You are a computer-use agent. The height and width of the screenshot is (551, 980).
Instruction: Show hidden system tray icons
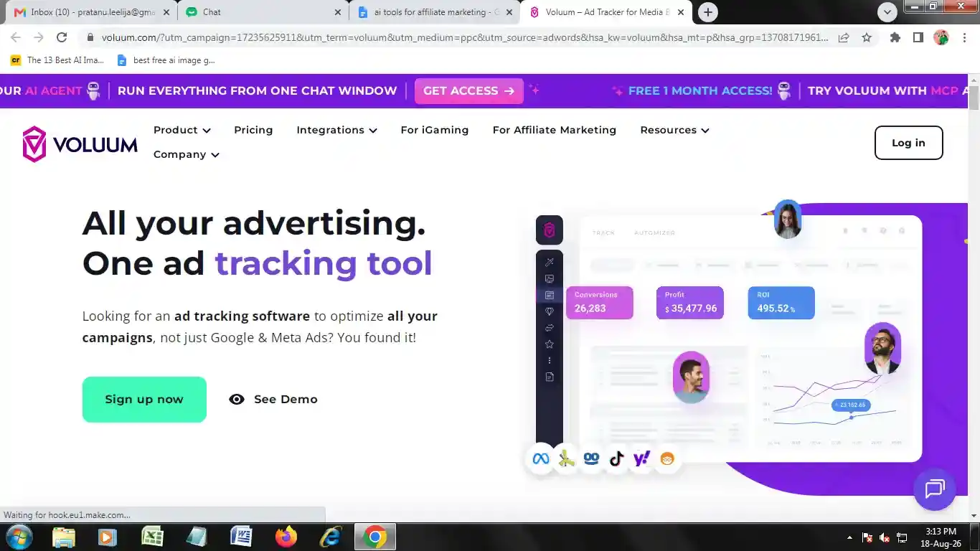pyautogui.click(x=850, y=537)
